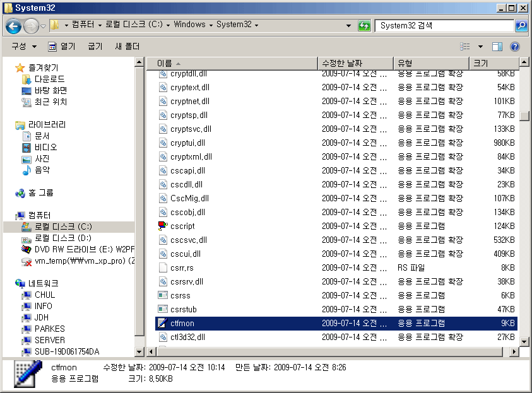
Task: Select 컴퓨터 in the navigation pane
Action: pos(39,215)
